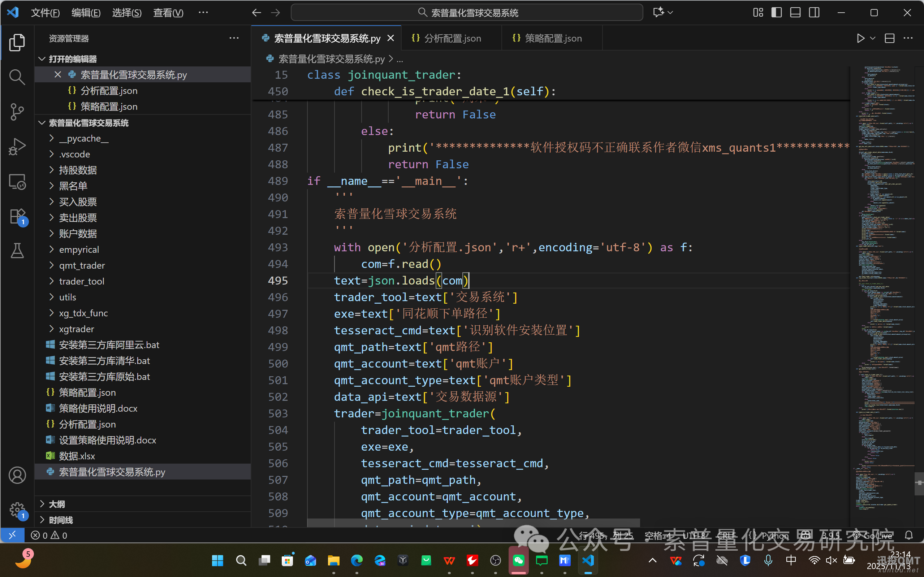Toggle the Secondary Side Bar
Screen dimensions: 924x577
click(814, 13)
